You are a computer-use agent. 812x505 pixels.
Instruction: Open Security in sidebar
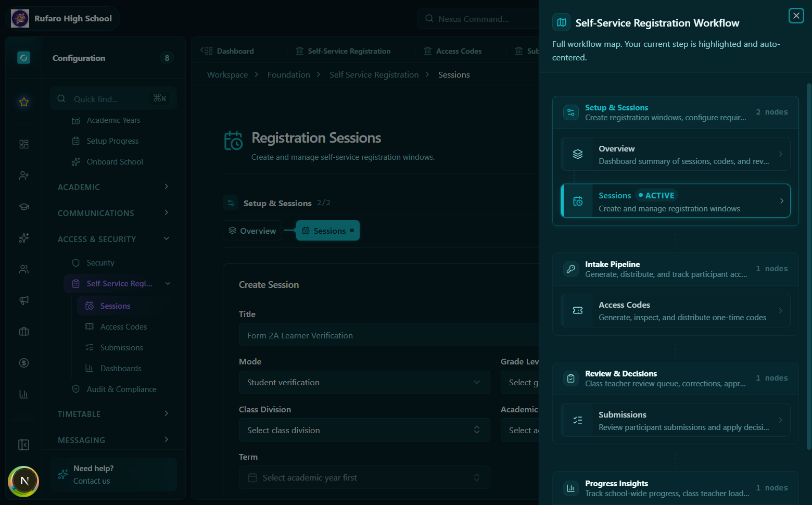100,263
